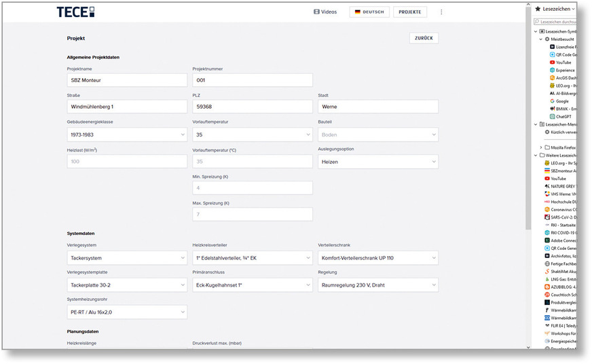Open the three-dot overflow menu
The width and height of the screenshot is (592, 364).
point(441,12)
